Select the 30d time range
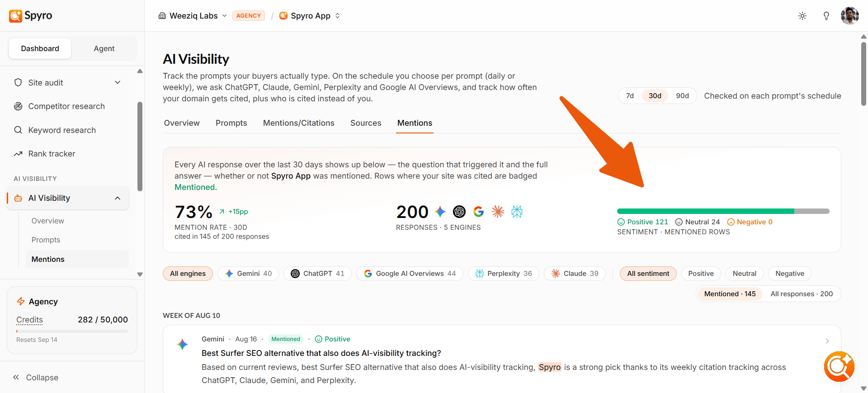Image resolution: width=868 pixels, height=393 pixels. (655, 96)
